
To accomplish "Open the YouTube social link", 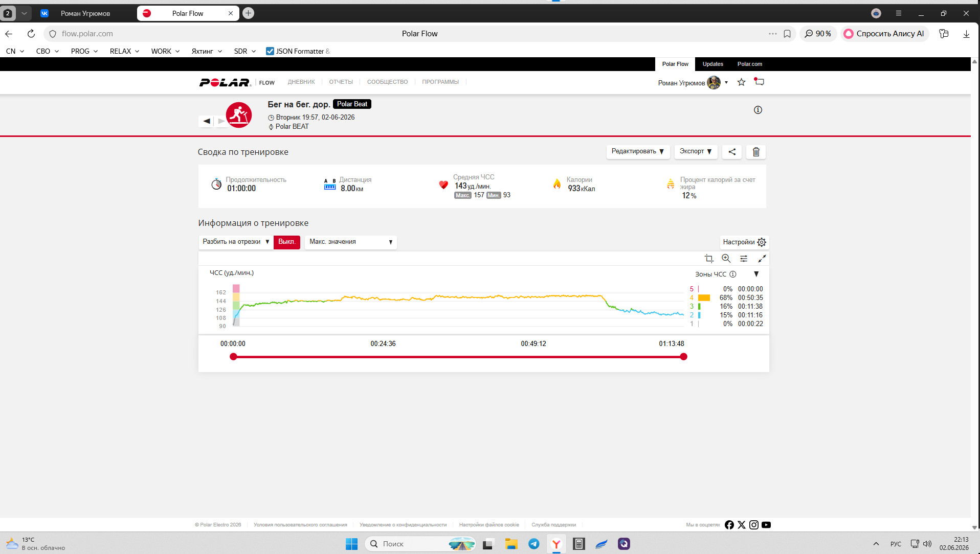I will 766,525.
